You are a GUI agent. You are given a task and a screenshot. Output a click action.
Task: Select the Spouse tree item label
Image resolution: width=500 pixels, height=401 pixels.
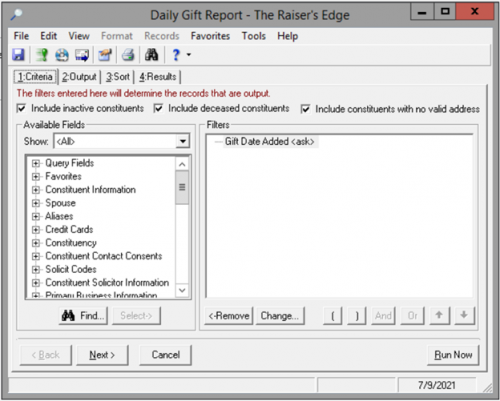[60, 203]
